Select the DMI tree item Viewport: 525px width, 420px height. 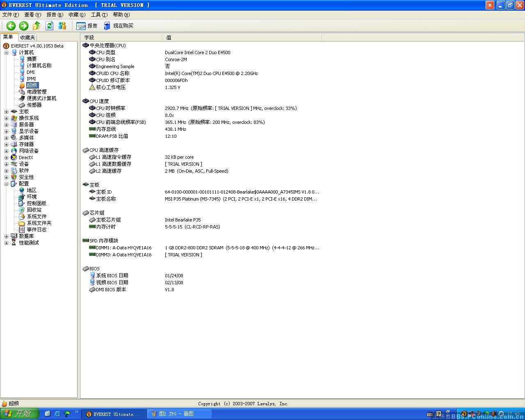tap(31, 72)
